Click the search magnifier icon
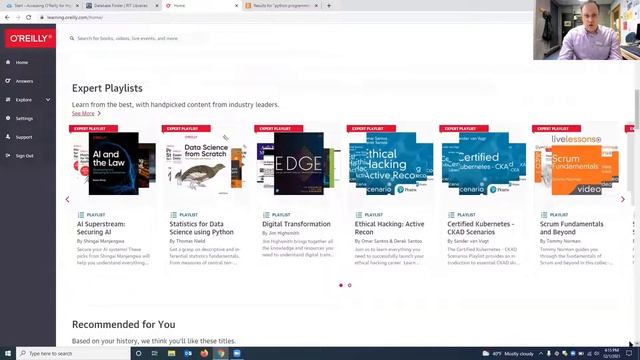The height and width of the screenshot is (360, 640). point(72,38)
